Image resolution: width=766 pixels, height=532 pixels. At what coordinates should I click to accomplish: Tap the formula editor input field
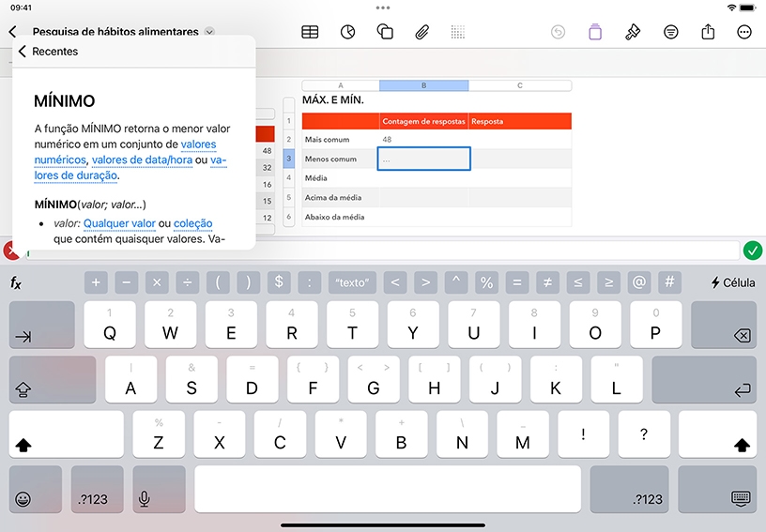[382, 251]
